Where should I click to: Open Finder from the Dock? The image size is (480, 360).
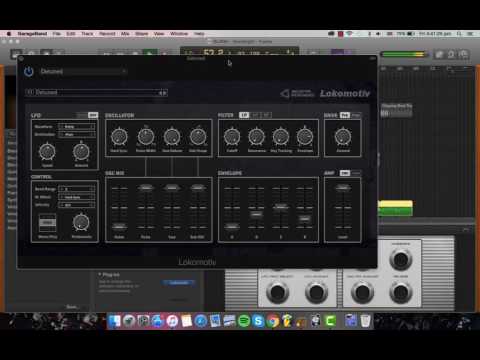pos(115,321)
